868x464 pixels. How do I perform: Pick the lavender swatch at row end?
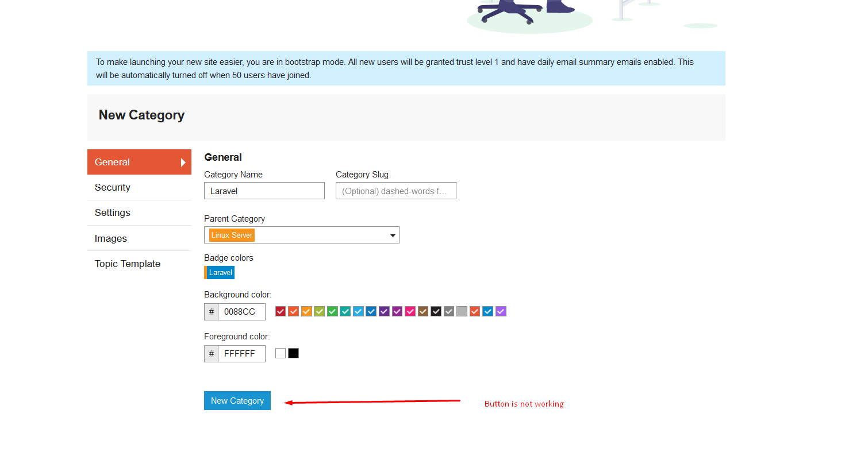click(x=501, y=311)
